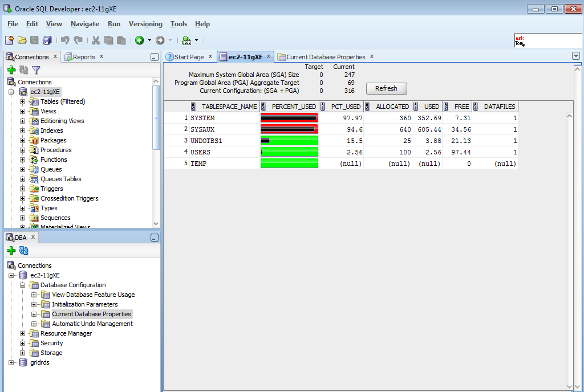The height and width of the screenshot is (392, 584).
Task: Click SYSTEM tablespace percent used bar
Action: tap(289, 118)
